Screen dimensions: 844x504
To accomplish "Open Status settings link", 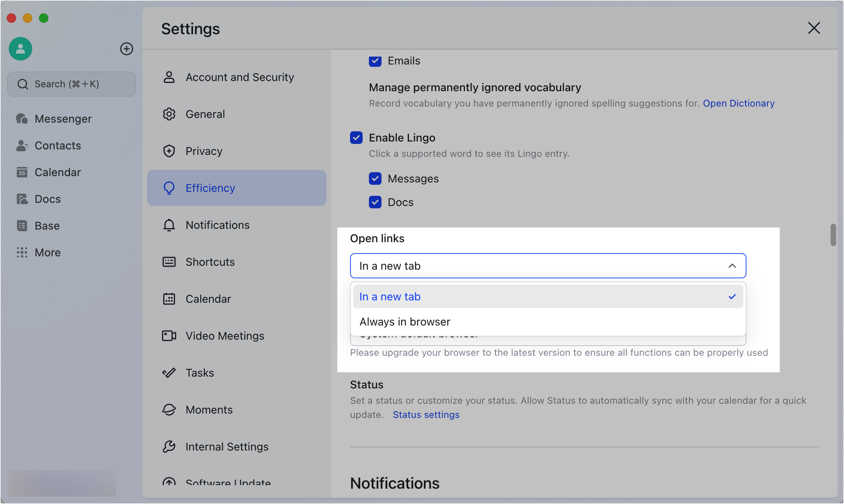I will click(426, 414).
